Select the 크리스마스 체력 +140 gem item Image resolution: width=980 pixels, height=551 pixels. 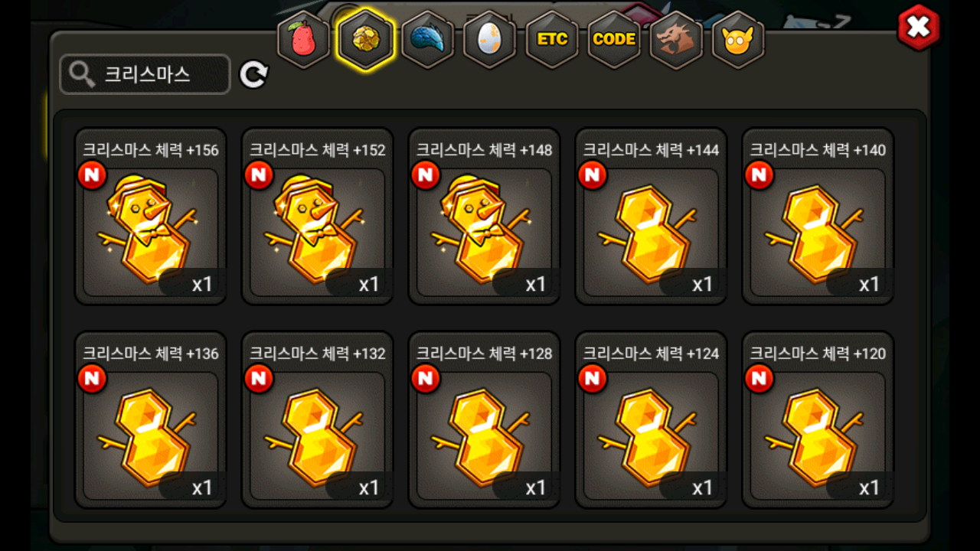pyautogui.click(x=818, y=217)
